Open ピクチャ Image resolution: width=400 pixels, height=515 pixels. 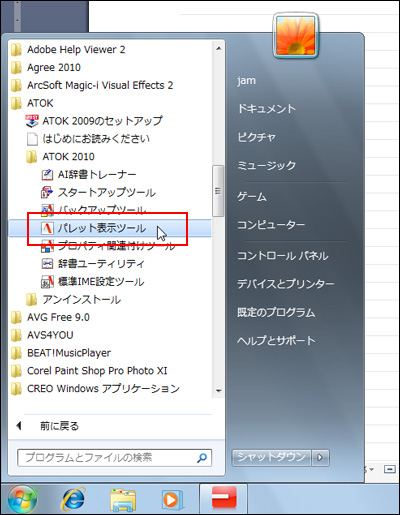256,137
